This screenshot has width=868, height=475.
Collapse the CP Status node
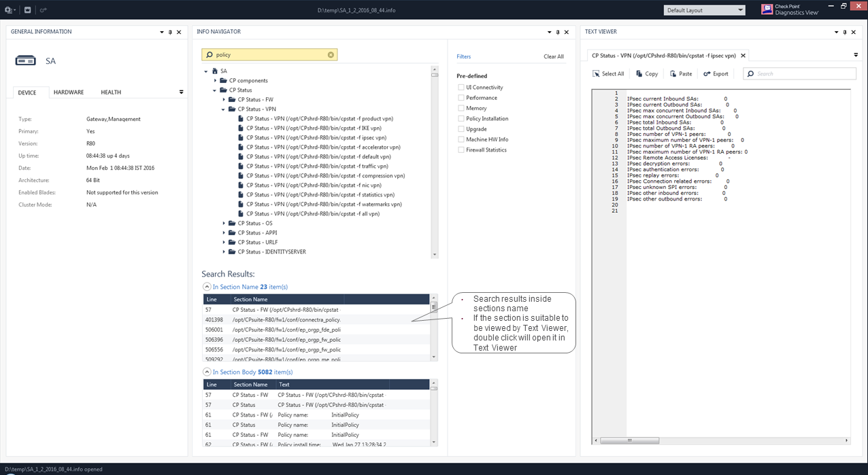(215, 90)
